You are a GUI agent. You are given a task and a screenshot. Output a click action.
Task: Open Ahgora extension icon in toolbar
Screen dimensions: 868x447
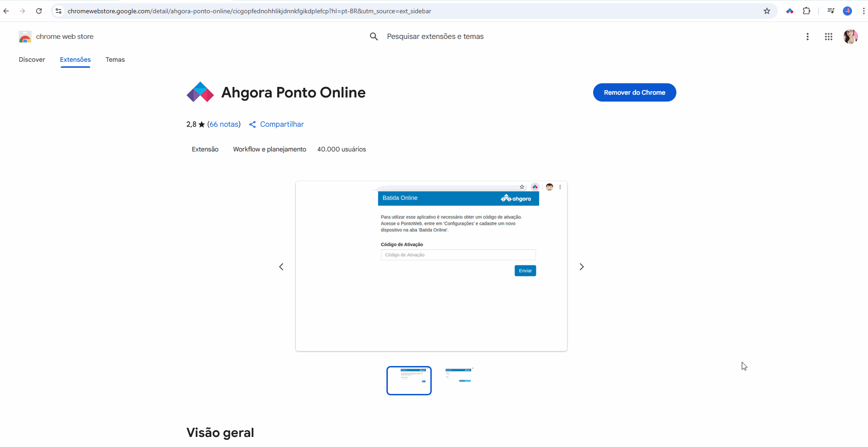(790, 11)
